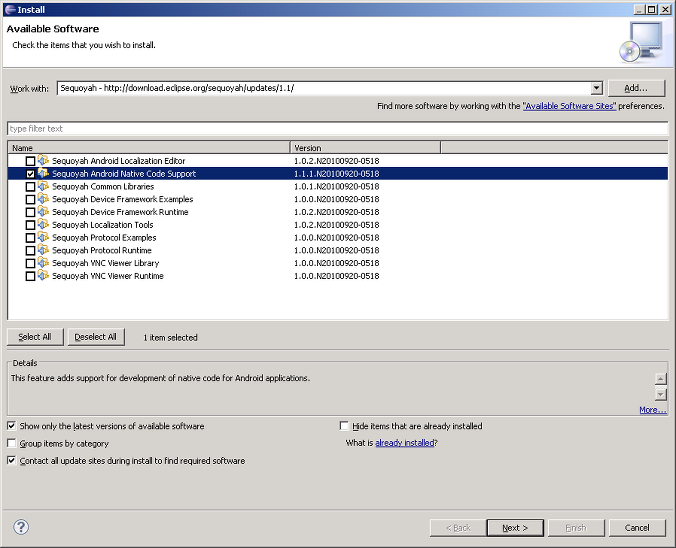Enable Group items by category

click(x=12, y=443)
